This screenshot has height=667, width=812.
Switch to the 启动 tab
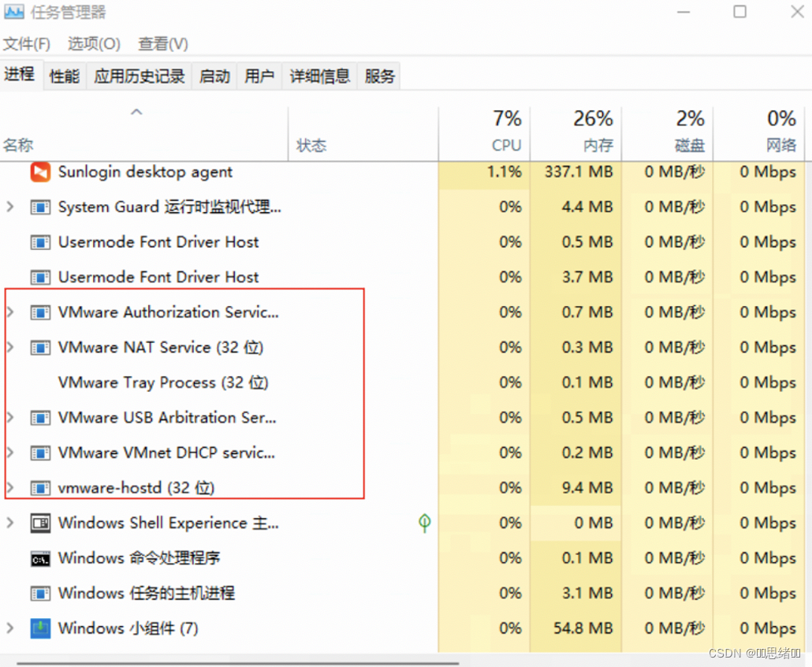coord(214,76)
